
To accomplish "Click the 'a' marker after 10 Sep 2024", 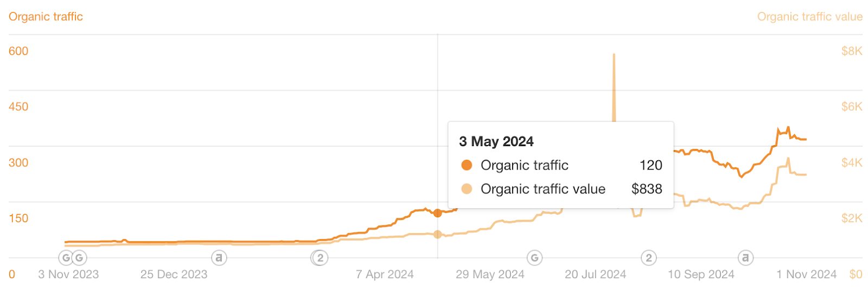I will pyautogui.click(x=745, y=258).
